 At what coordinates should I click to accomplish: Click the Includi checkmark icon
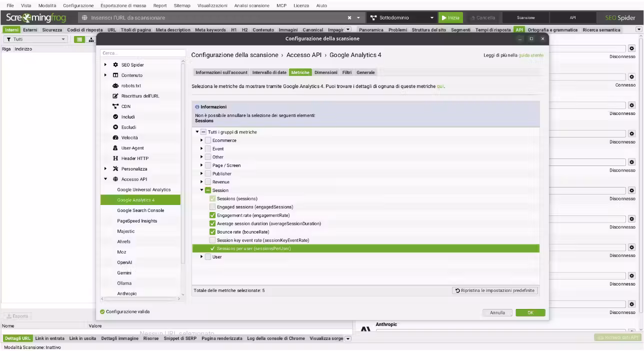116,117
